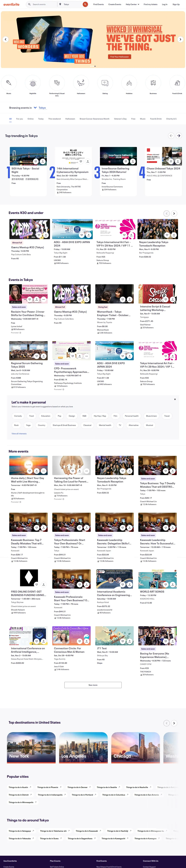The image size is (186, 868).
Task: Open more options on illume daily card
Action: coord(44,471)
